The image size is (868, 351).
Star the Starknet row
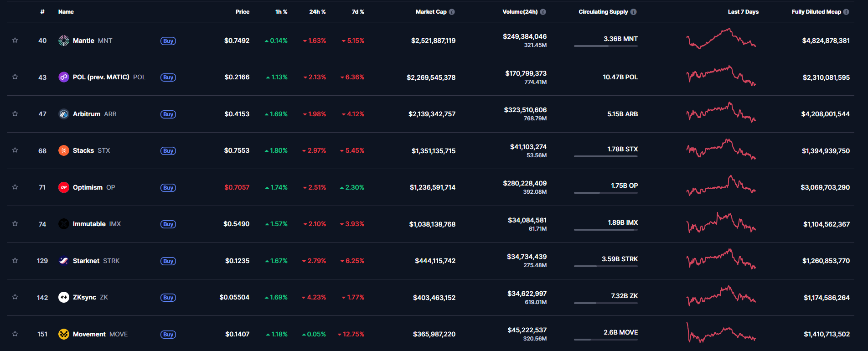pos(15,261)
